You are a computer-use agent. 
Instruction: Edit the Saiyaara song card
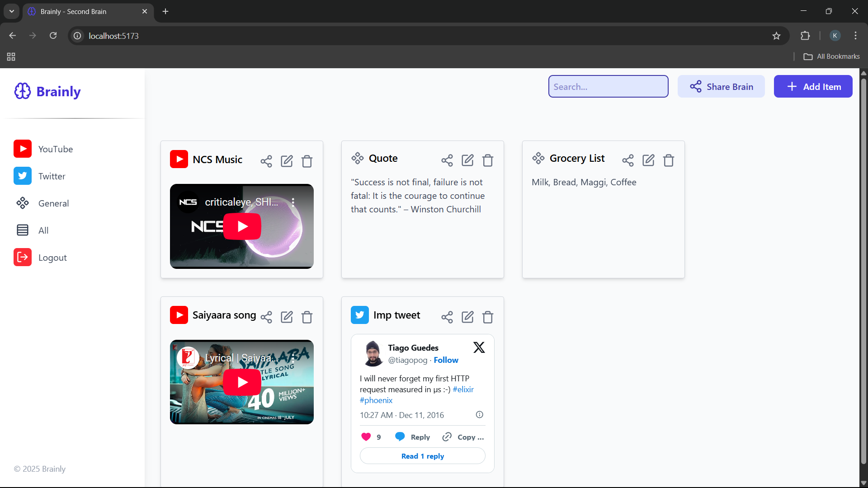(287, 317)
